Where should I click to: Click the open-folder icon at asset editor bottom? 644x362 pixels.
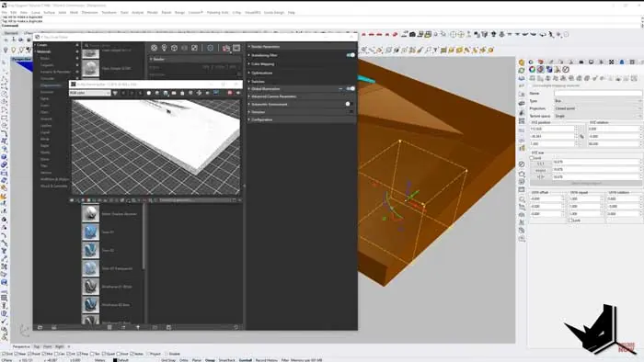(x=40, y=327)
